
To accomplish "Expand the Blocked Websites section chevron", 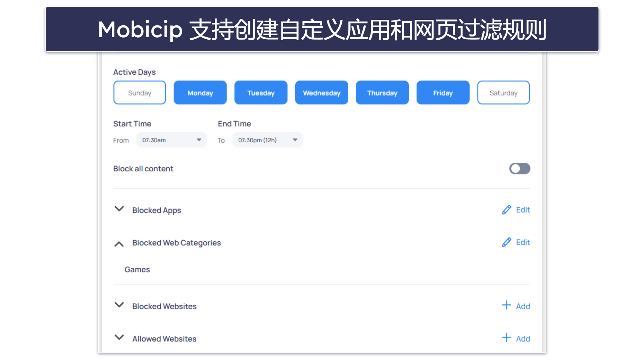I will pos(119,305).
